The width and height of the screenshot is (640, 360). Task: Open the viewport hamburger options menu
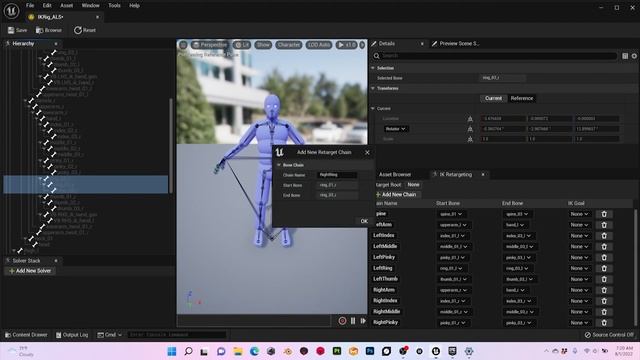click(x=183, y=45)
